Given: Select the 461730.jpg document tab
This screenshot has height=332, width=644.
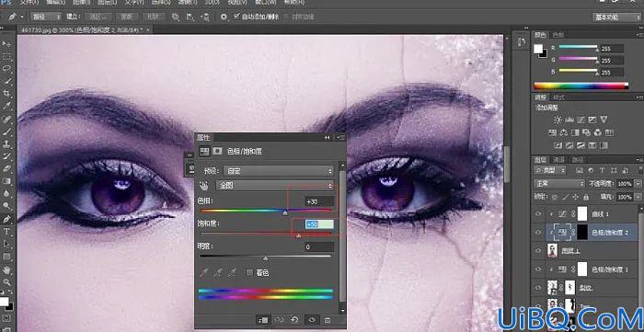Looking at the screenshot, I should coord(85,29).
